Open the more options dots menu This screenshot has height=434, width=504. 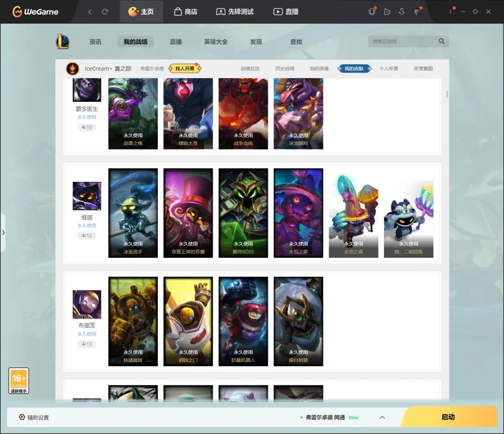(451, 12)
